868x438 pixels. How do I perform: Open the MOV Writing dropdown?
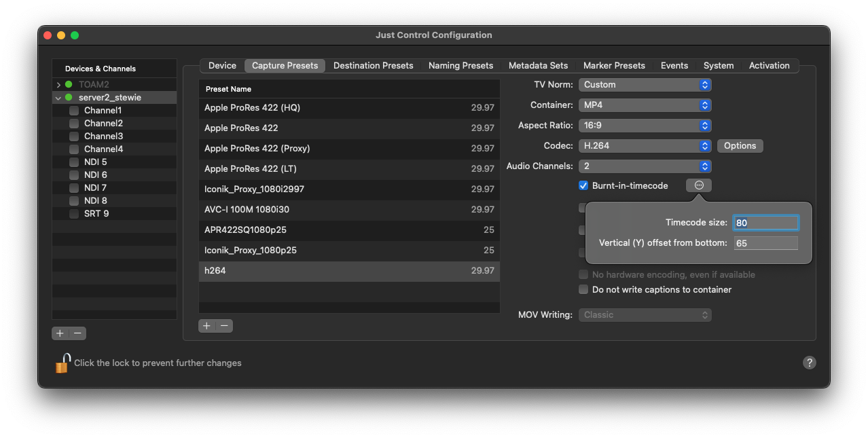645,315
